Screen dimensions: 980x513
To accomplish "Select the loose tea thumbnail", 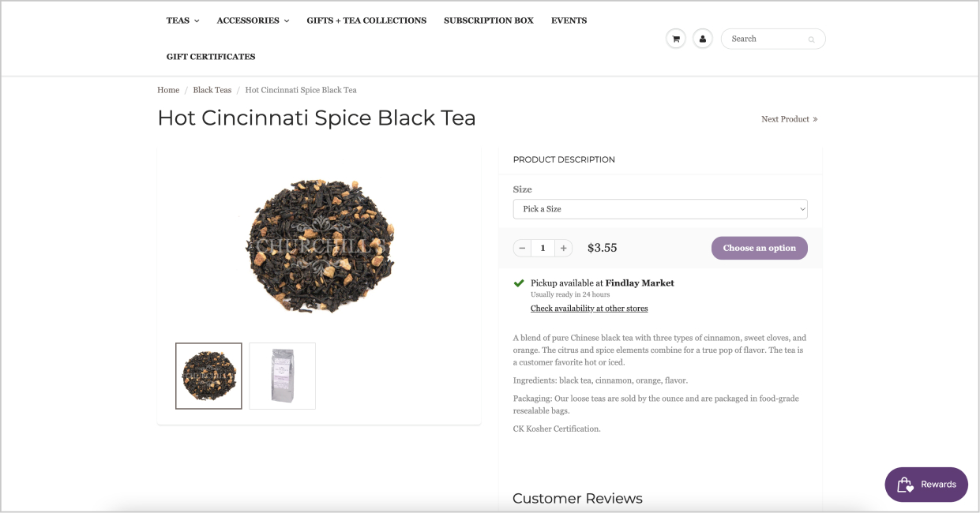I will click(x=208, y=376).
